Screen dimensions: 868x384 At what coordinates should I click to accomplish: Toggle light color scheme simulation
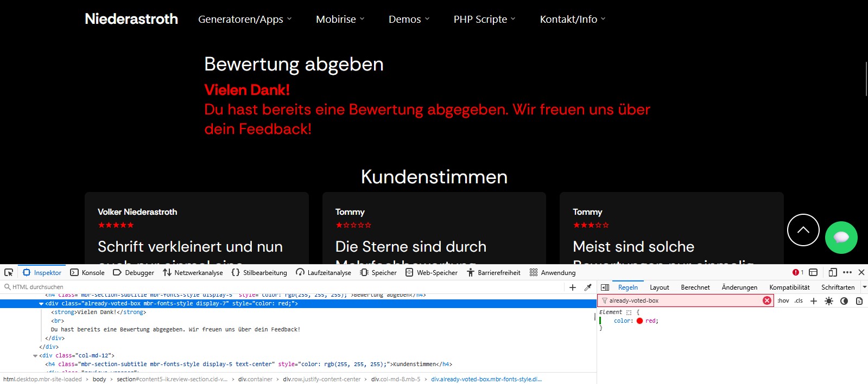(x=828, y=301)
